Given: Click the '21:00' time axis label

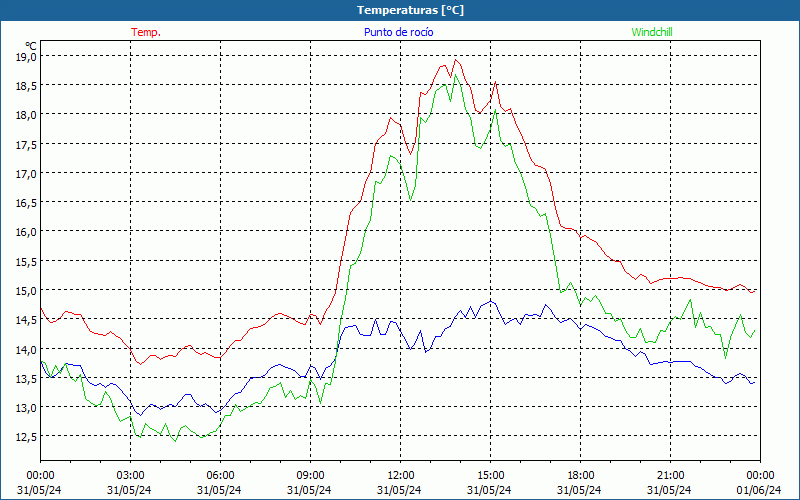Looking at the screenshot, I should click(x=670, y=475).
